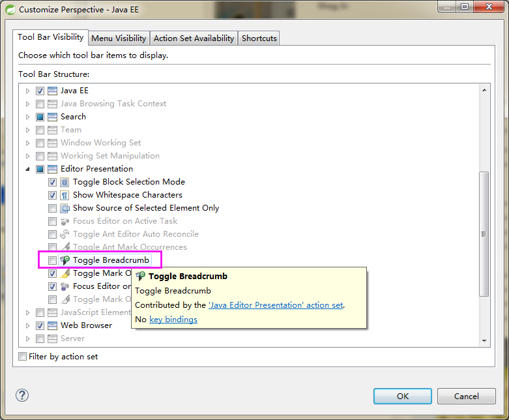
Task: Click the greyed-out Toggle Mark item icon
Action: coord(65,299)
